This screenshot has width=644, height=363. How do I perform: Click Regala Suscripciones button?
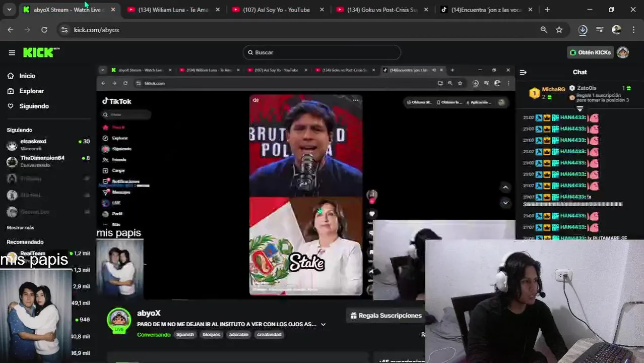pyautogui.click(x=386, y=316)
